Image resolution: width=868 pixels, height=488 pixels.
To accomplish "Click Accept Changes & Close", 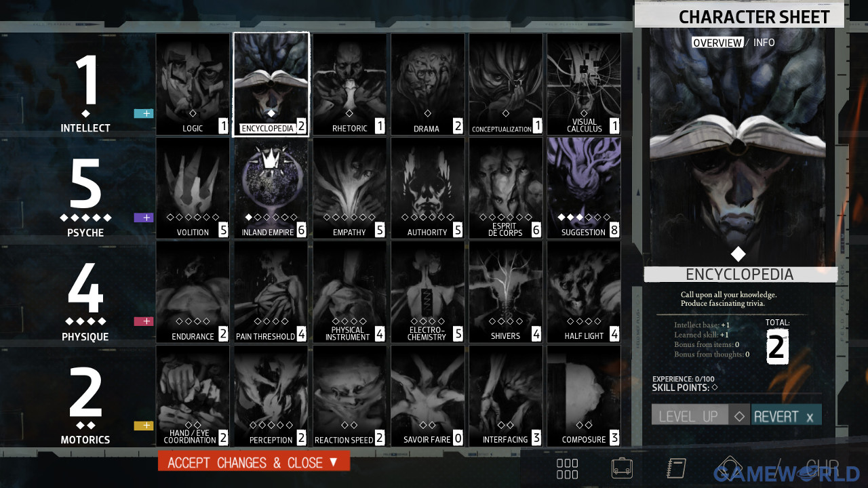I will coord(254,462).
